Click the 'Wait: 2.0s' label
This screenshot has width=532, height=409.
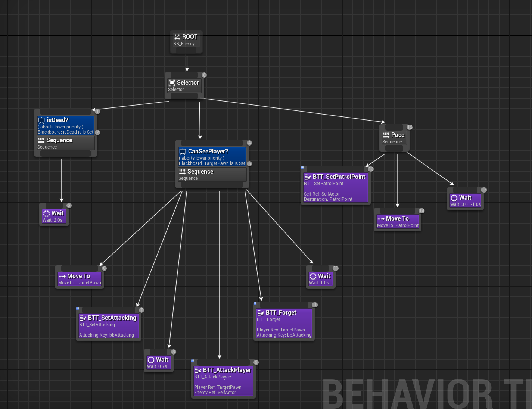tap(52, 220)
